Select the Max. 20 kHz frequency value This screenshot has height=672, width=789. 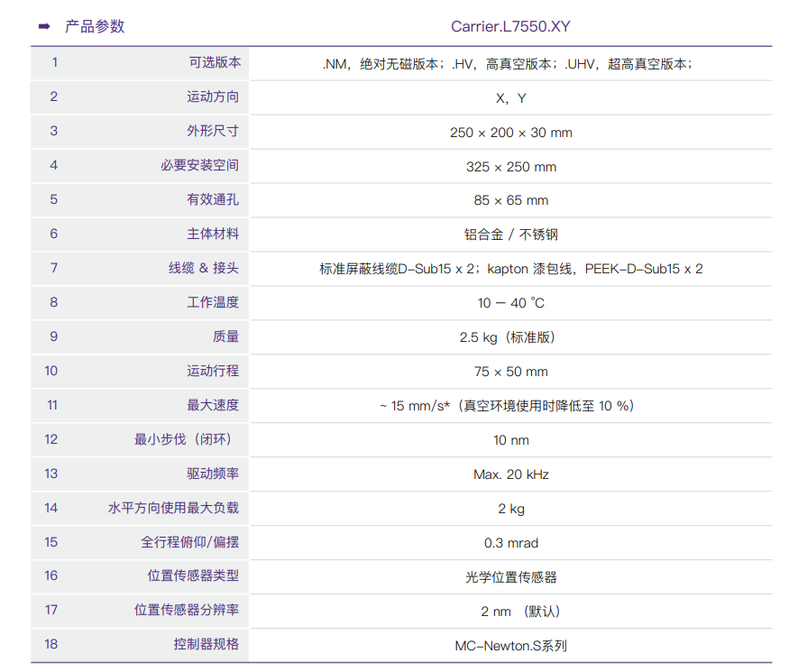click(510, 474)
